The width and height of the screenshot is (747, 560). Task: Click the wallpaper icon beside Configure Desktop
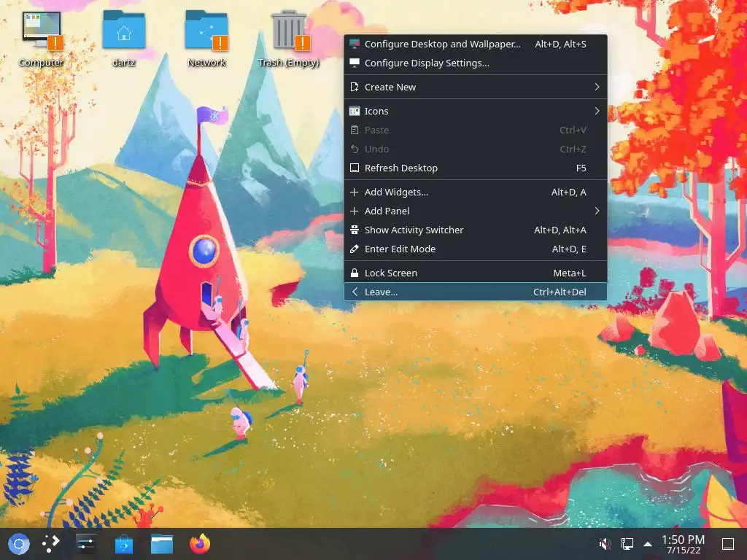click(x=355, y=44)
